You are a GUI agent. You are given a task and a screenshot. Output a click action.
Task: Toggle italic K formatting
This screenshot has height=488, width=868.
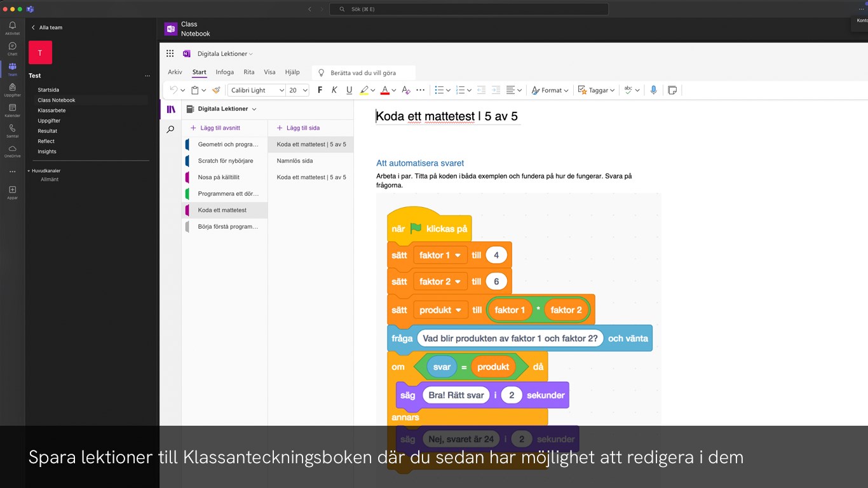[x=334, y=90]
